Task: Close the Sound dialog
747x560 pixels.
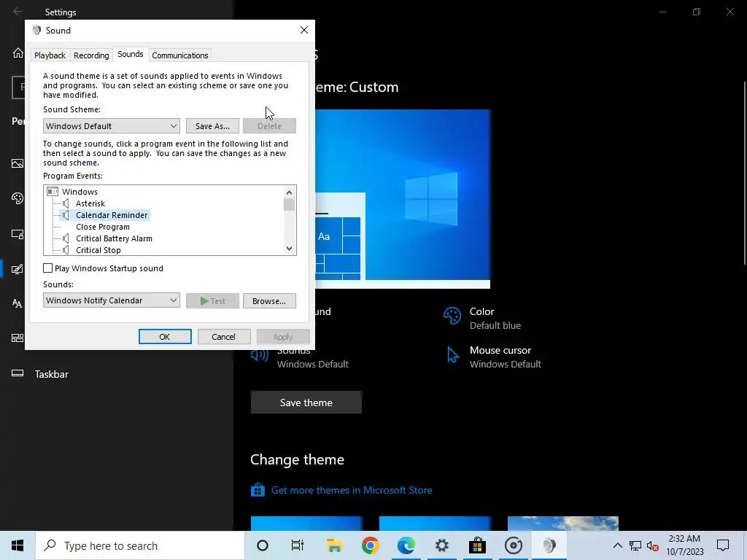Action: [304, 30]
